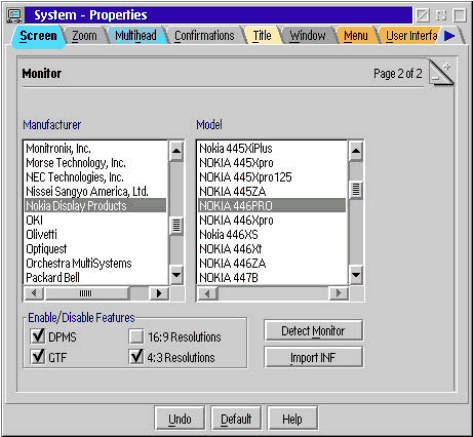The height and width of the screenshot is (437, 473).
Task: Open the system menu icon in the title bar
Action: coord(15,15)
